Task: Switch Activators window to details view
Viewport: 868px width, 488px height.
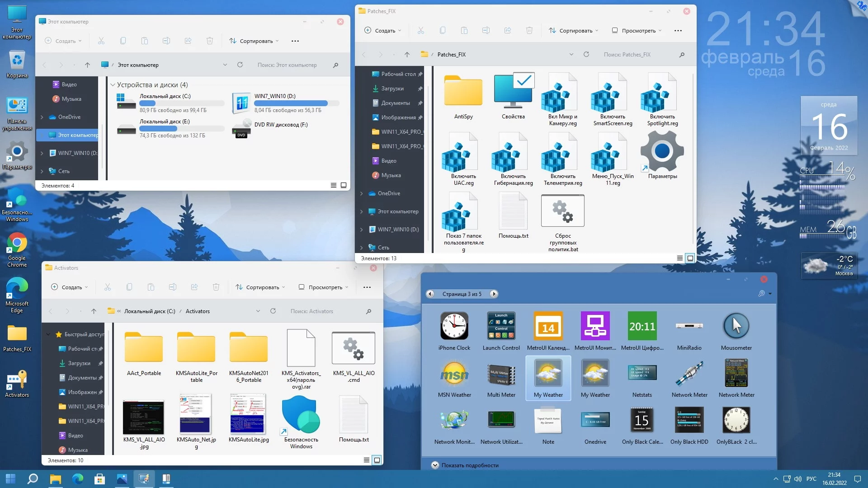Action: point(366,460)
